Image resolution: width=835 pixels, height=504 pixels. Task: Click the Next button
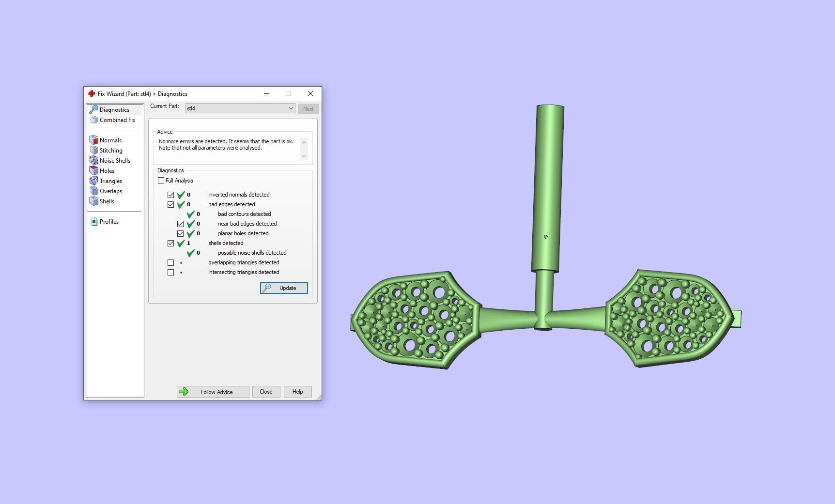[x=308, y=109]
